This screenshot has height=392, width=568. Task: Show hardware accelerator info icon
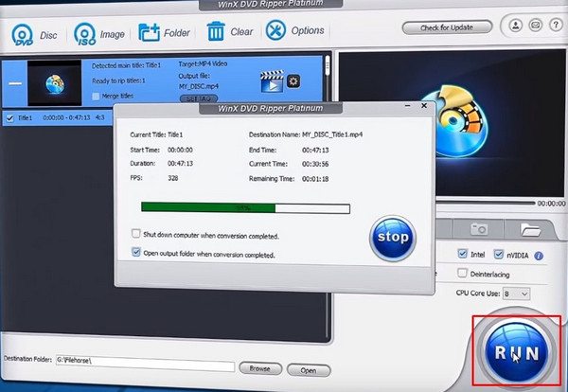(539, 256)
